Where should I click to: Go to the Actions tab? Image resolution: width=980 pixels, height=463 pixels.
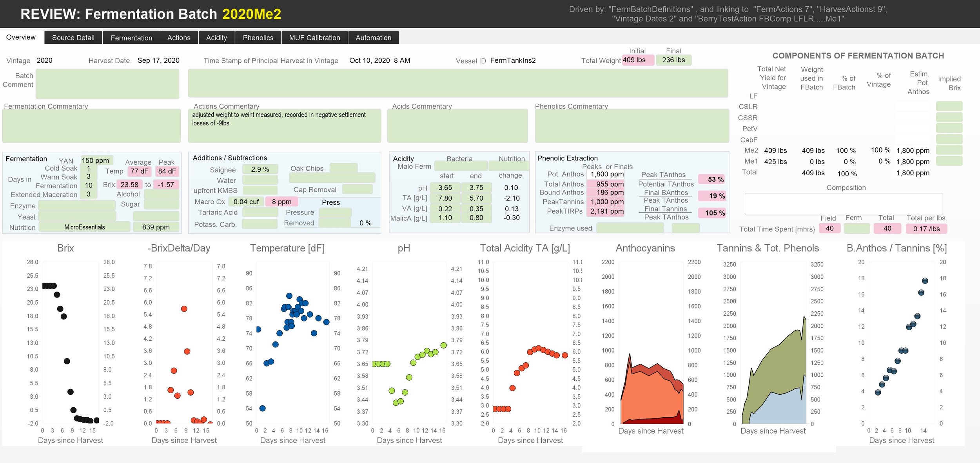coord(179,38)
